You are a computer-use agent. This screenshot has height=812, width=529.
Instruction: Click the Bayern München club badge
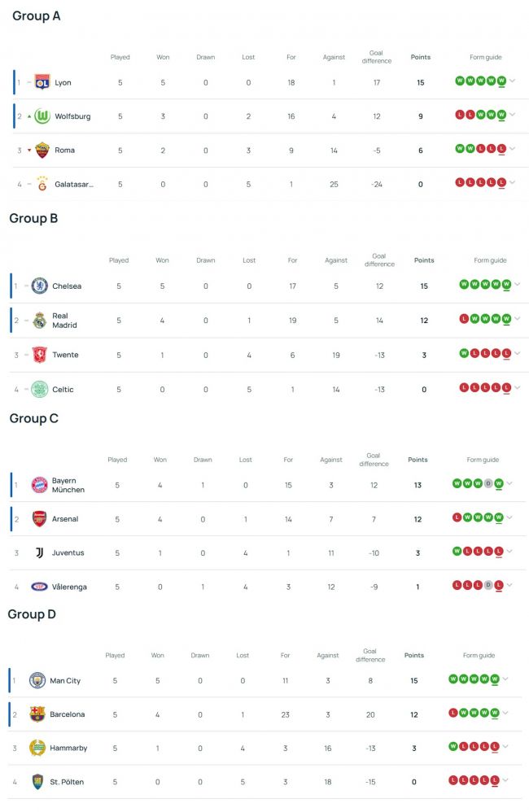38,484
